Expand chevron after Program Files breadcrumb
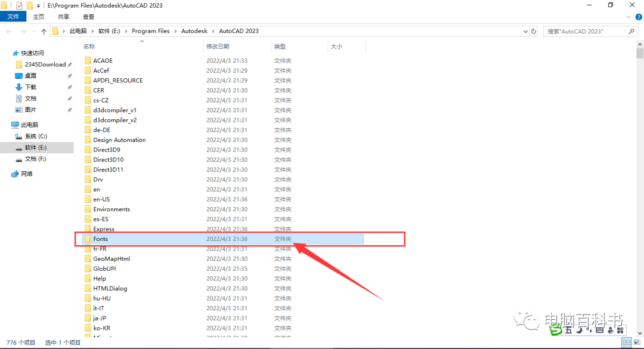 click(175, 31)
